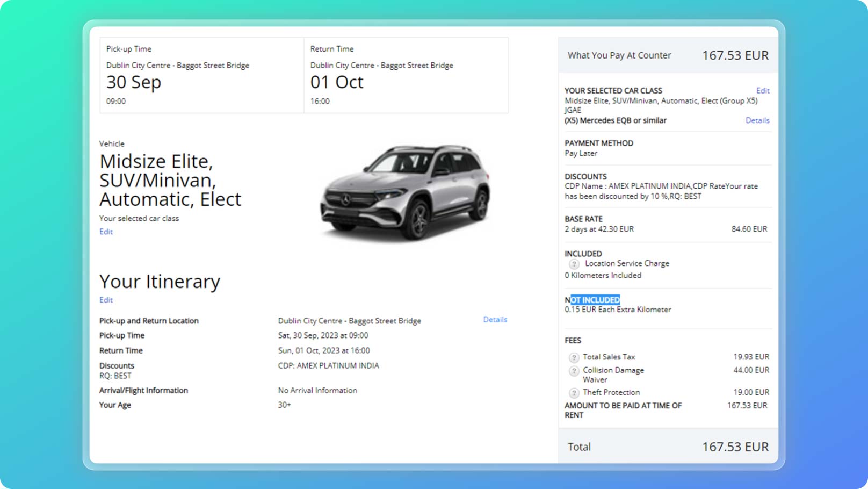Click the Midsize Elite vehicle title
The image size is (868, 489).
click(170, 180)
